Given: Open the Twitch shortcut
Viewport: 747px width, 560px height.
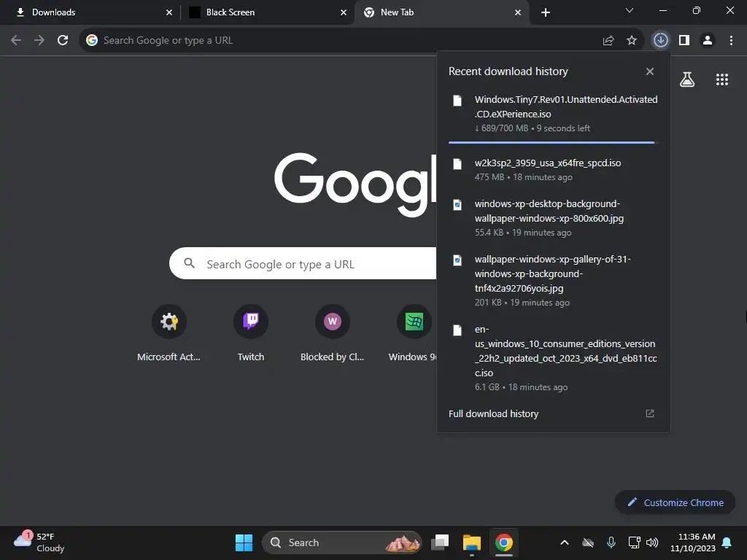Looking at the screenshot, I should coord(251,334).
